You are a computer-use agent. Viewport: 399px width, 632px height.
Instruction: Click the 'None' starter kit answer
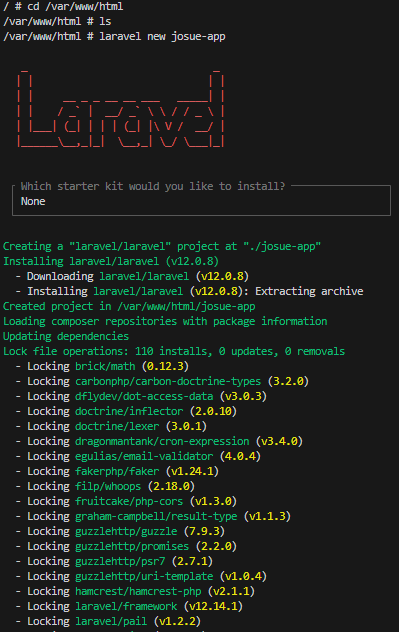pyautogui.click(x=33, y=202)
